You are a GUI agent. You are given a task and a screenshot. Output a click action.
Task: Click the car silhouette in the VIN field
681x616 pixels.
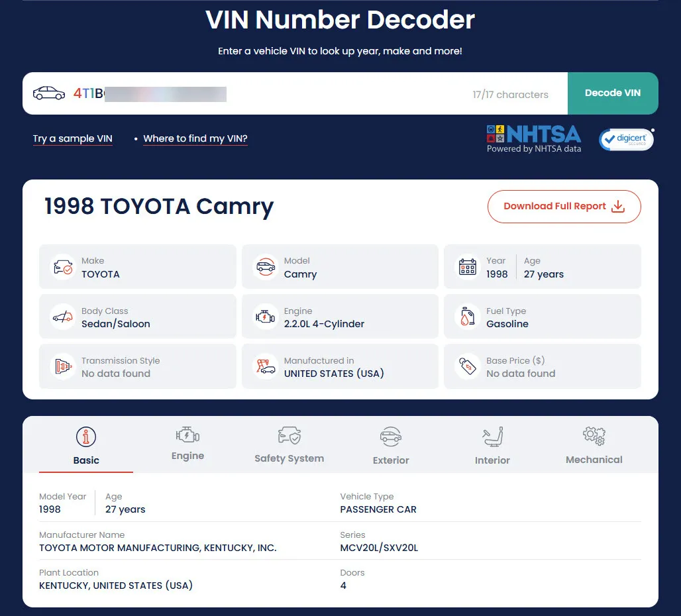click(x=48, y=93)
